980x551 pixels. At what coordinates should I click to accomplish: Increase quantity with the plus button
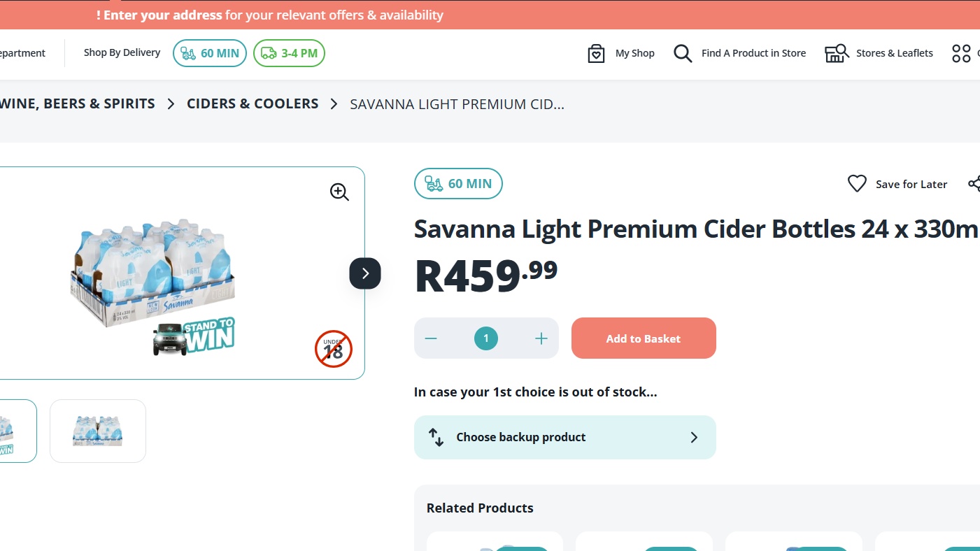(541, 338)
